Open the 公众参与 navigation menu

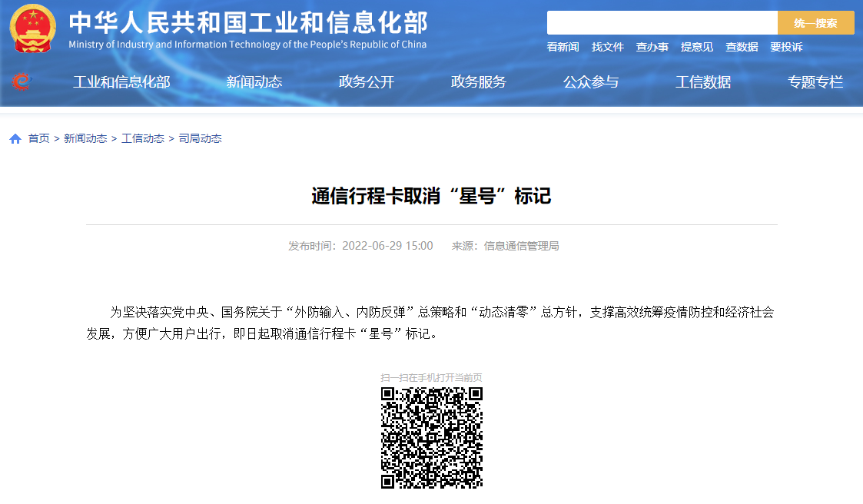591,82
